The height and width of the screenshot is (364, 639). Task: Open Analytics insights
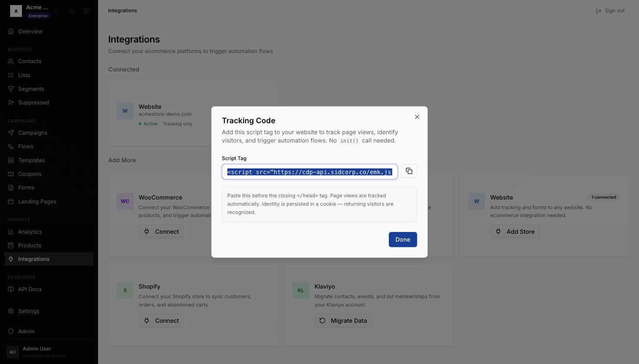click(x=49, y=232)
